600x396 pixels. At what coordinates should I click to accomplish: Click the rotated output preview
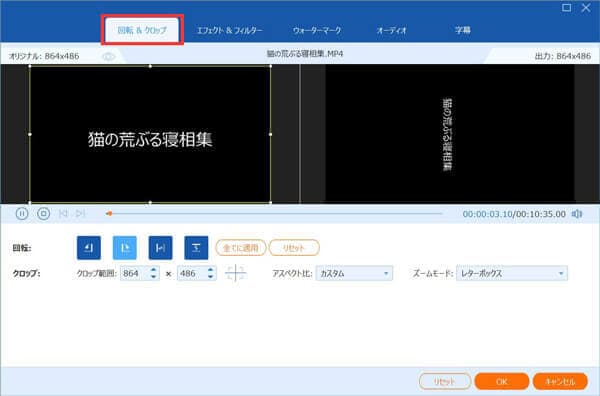click(450, 134)
